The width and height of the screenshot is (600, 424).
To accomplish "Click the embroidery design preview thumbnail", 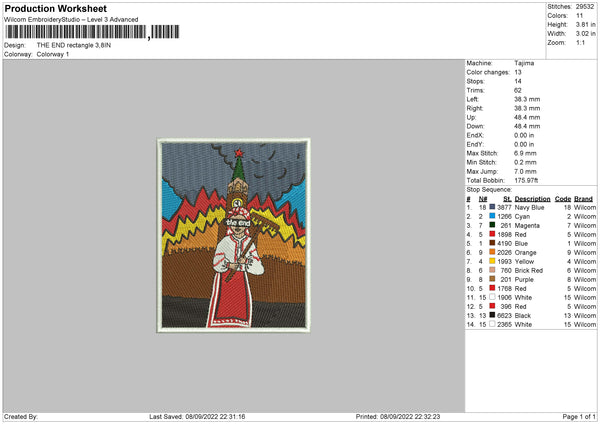I will click(233, 235).
